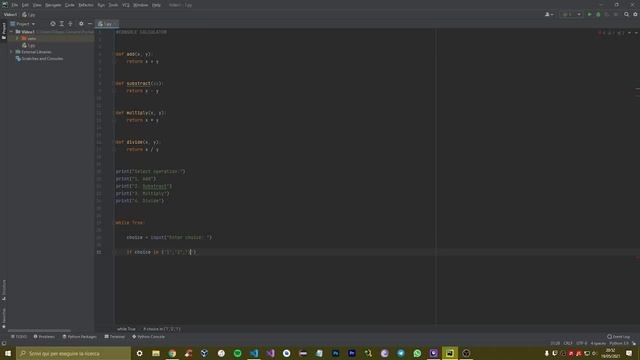Open the Project vertical tool window tab
The height and width of the screenshot is (360, 640).
(4, 30)
